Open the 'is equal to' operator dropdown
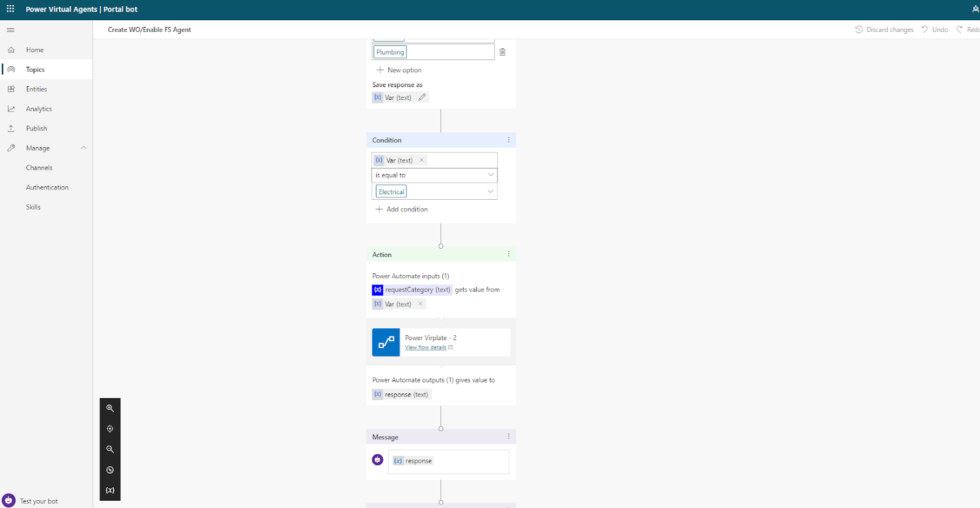This screenshot has width=980, height=508. 434,175
